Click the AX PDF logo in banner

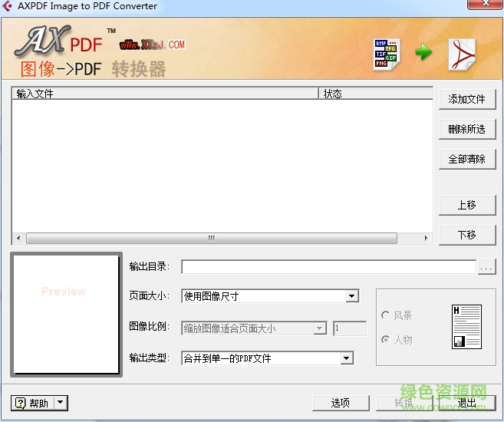pyautogui.click(x=59, y=42)
